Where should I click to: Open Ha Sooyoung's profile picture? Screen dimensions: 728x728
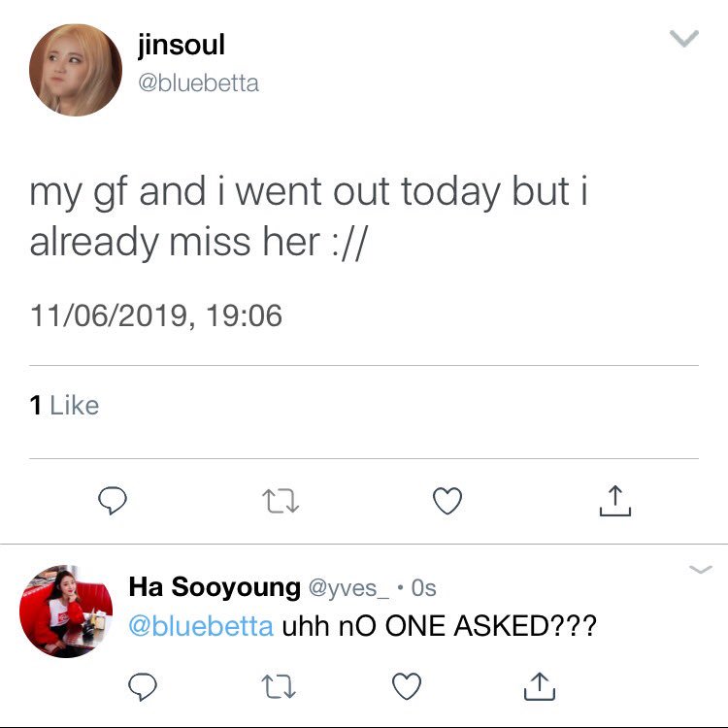(66, 611)
